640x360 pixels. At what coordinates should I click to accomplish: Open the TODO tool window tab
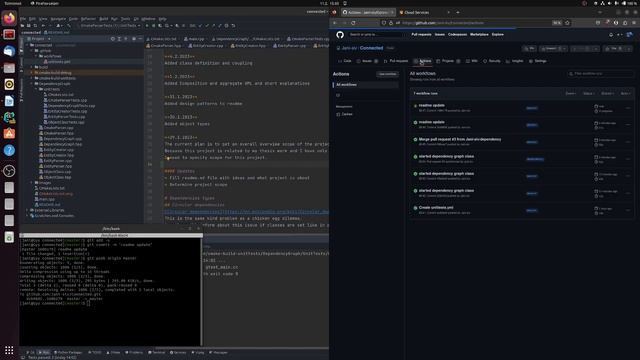[95, 352]
